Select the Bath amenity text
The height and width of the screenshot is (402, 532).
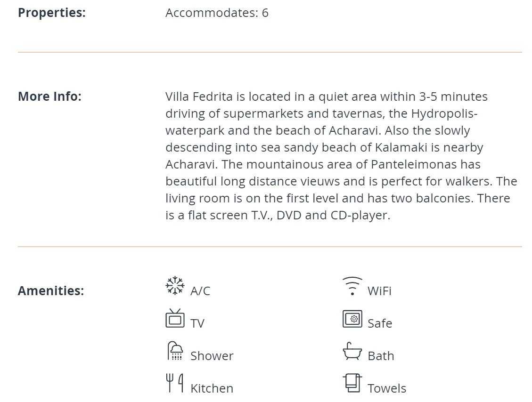tap(381, 356)
